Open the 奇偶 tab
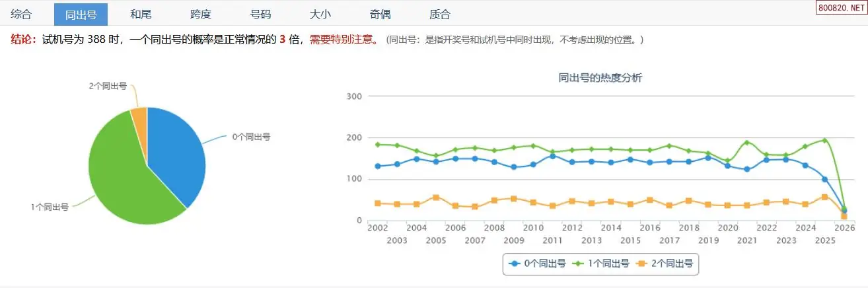The height and width of the screenshot is (288, 868). (x=380, y=14)
